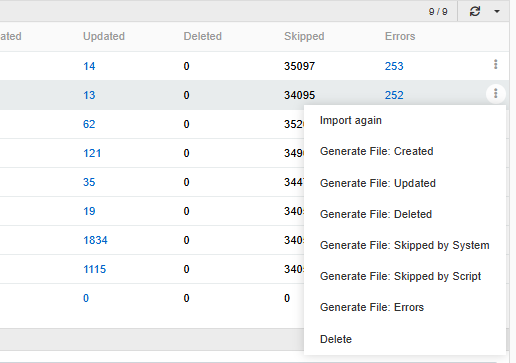The image size is (516, 363).
Task: Choose Generate File: Skipped by Script
Action: coord(400,276)
